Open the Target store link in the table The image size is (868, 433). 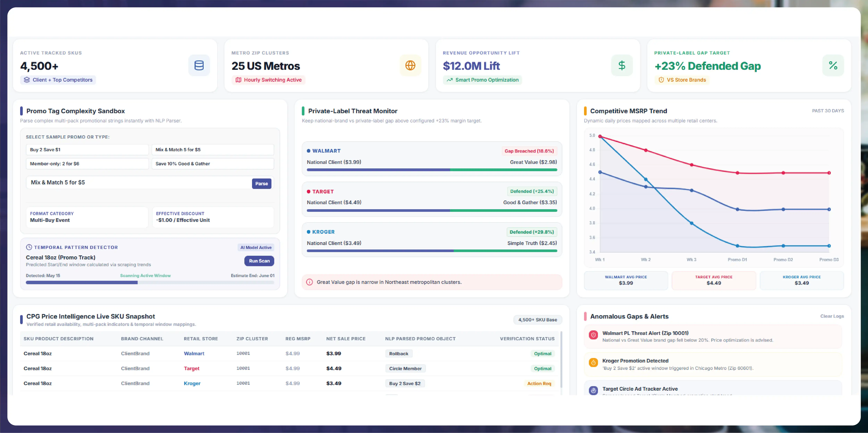tap(191, 368)
